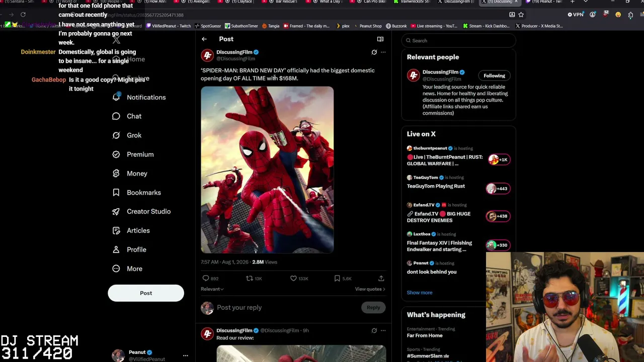Image resolution: width=644 pixels, height=362 pixels.
Task: Open the Tangia bookmark
Action: tap(270, 26)
